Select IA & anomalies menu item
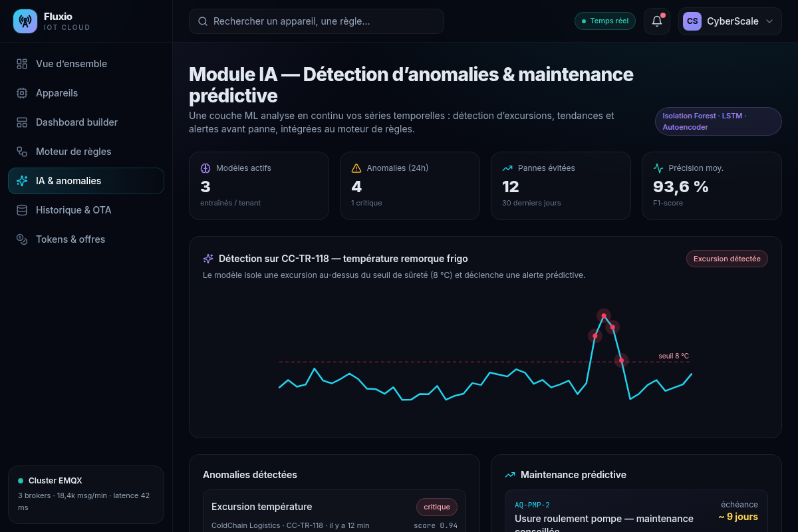 point(86,181)
